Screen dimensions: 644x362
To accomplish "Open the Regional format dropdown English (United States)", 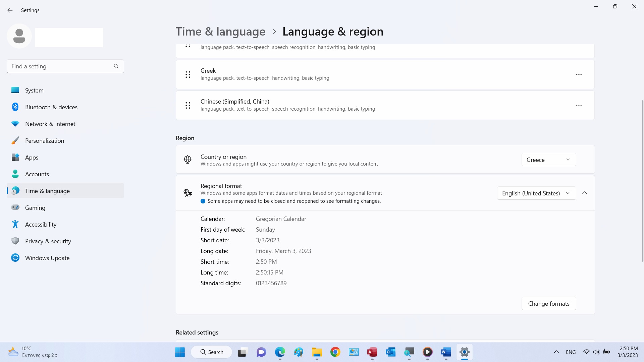I will coord(536,193).
